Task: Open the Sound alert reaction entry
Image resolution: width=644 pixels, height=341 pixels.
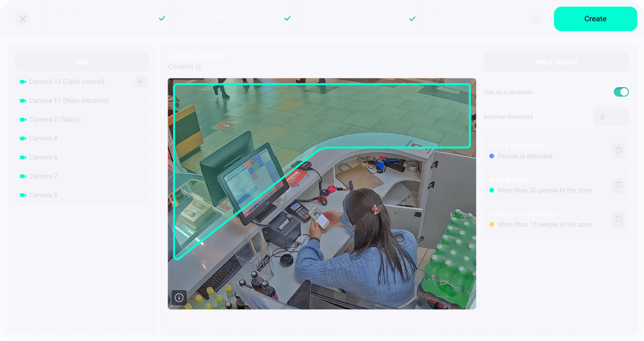Action: pos(556,185)
